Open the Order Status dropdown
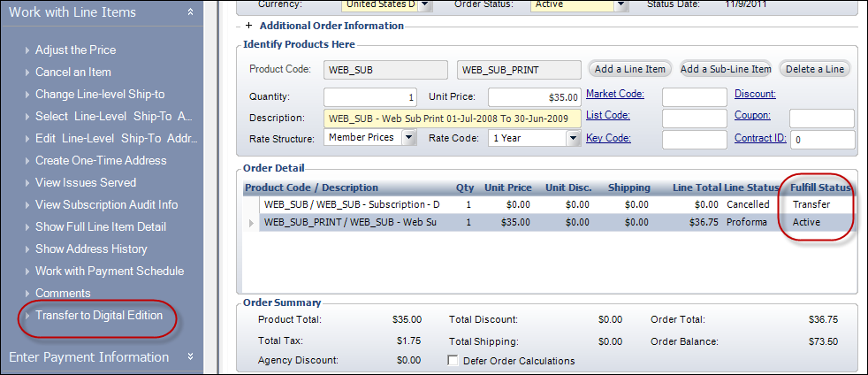This screenshot has width=868, height=375. point(621,4)
